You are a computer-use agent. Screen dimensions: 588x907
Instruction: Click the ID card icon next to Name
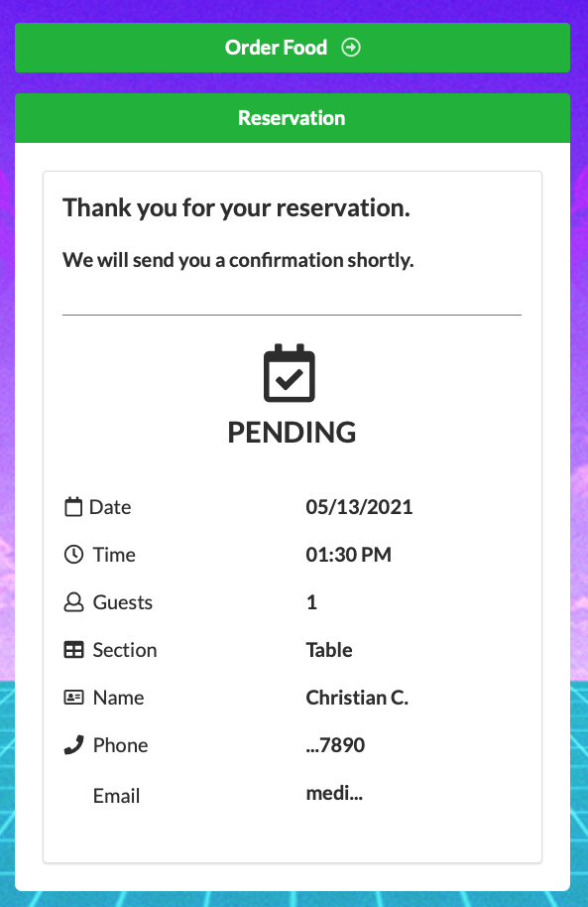(73, 697)
